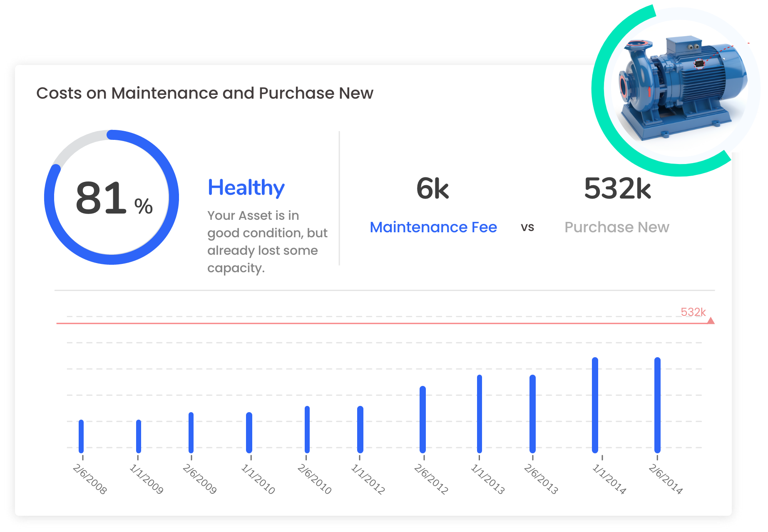Click the 2/6/2008 cost bar

coord(82,437)
